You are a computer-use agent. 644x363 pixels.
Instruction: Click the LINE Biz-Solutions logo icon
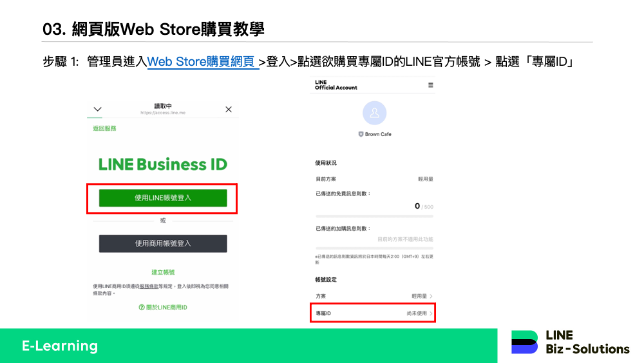pos(524,342)
